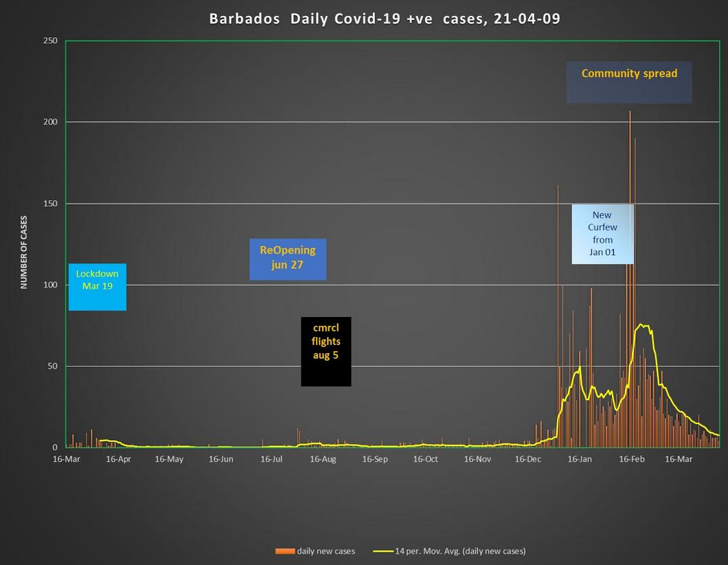Image resolution: width=728 pixels, height=565 pixels.
Task: Select the 'ReOpening jun 27' annotation
Action: (x=288, y=259)
